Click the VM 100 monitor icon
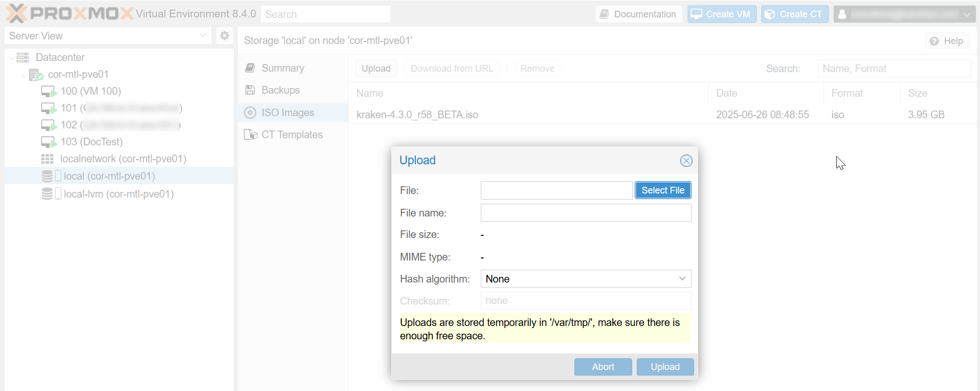This screenshot has height=391, width=980. point(49,92)
